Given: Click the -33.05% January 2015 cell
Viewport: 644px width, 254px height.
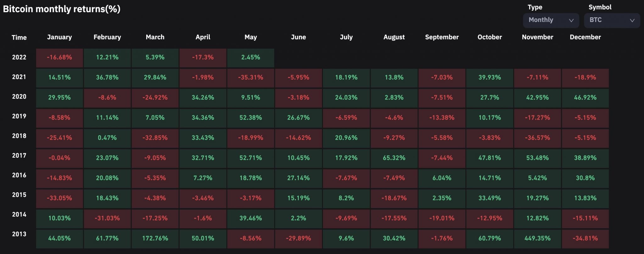Looking at the screenshot, I should (x=59, y=198).
